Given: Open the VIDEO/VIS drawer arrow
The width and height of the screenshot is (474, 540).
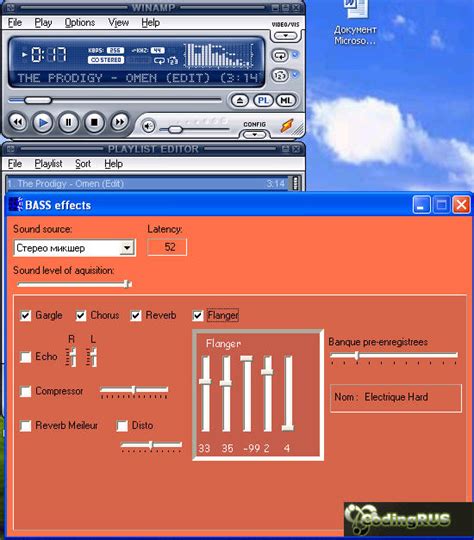Looking at the screenshot, I should pos(286,35).
